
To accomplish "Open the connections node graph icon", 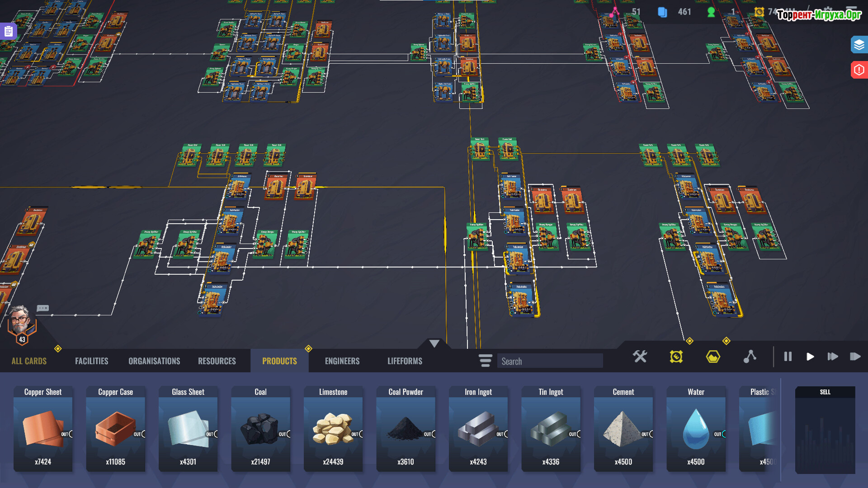I will [x=750, y=357].
